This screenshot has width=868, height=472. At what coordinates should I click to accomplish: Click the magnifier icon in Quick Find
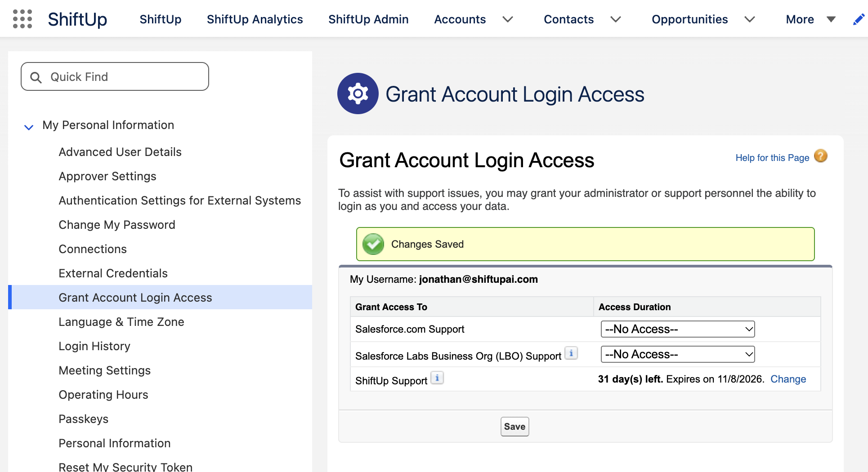36,77
